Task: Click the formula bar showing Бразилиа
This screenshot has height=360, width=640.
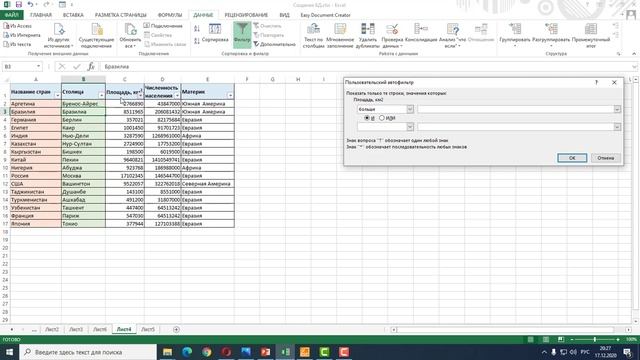Action: tap(367, 66)
